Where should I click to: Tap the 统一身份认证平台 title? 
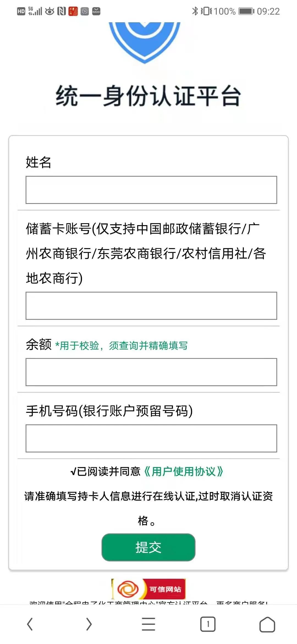click(148, 96)
